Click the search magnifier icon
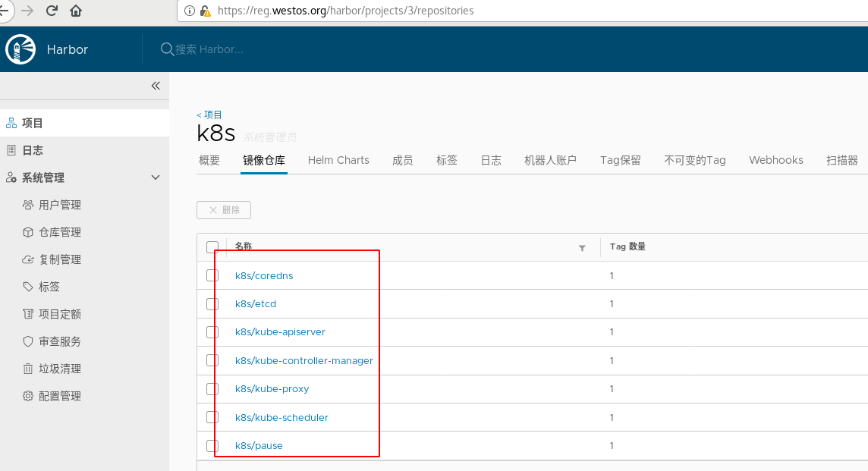The height and width of the screenshot is (471, 868). tap(167, 49)
